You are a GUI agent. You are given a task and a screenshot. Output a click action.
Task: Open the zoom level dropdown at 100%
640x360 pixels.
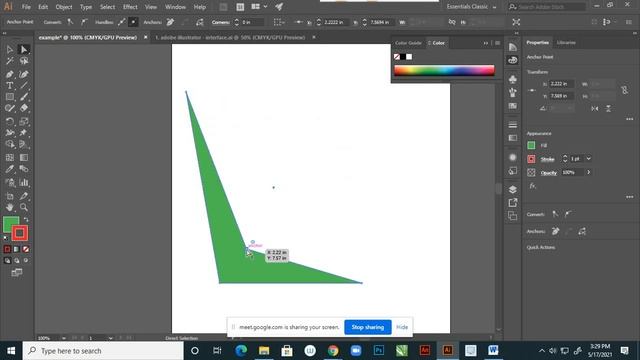64,338
